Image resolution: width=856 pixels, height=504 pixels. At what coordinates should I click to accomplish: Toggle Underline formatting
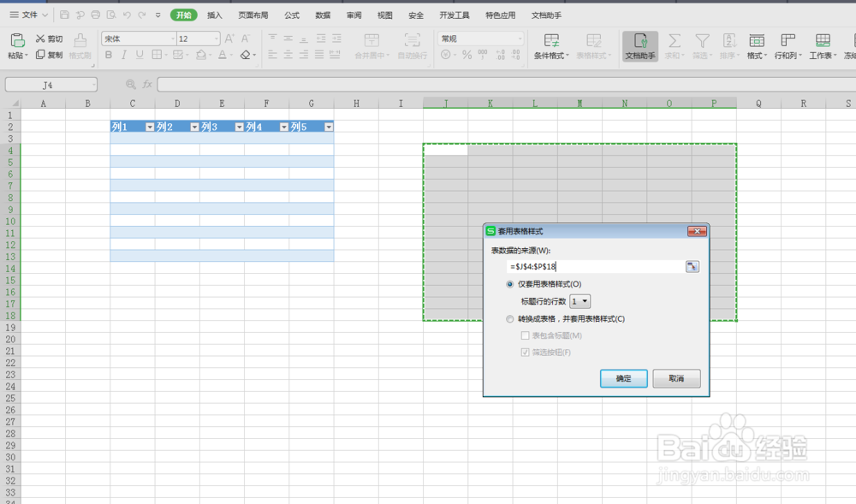click(140, 55)
